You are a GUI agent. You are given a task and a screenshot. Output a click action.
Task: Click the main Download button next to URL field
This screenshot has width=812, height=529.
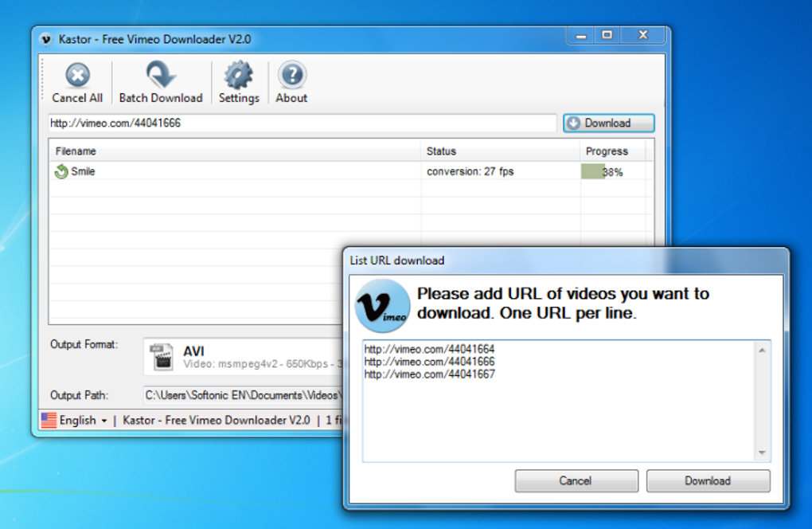609,123
